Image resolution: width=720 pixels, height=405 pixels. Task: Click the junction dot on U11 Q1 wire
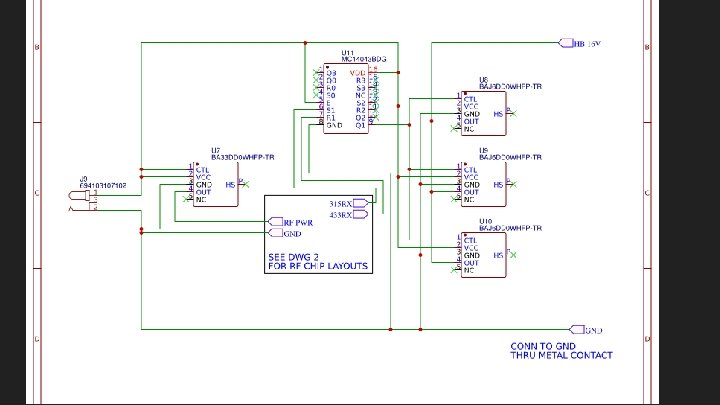pyautogui.click(x=409, y=125)
